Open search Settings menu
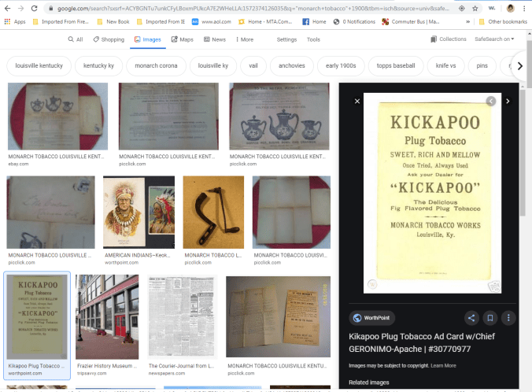This screenshot has height=392, width=532. 286,39
